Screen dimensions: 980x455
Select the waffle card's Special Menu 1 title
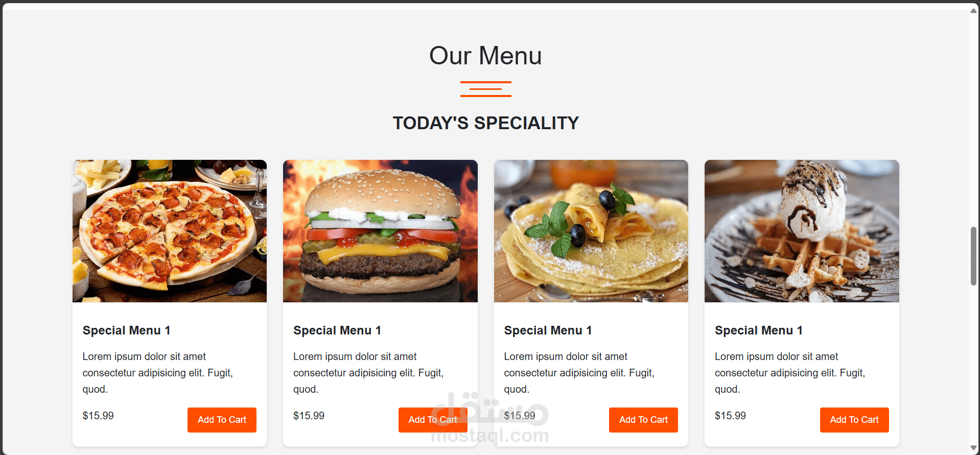pyautogui.click(x=759, y=330)
